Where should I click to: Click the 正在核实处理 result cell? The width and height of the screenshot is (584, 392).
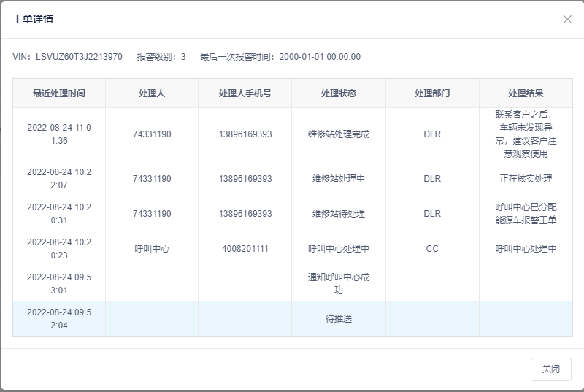coord(526,179)
